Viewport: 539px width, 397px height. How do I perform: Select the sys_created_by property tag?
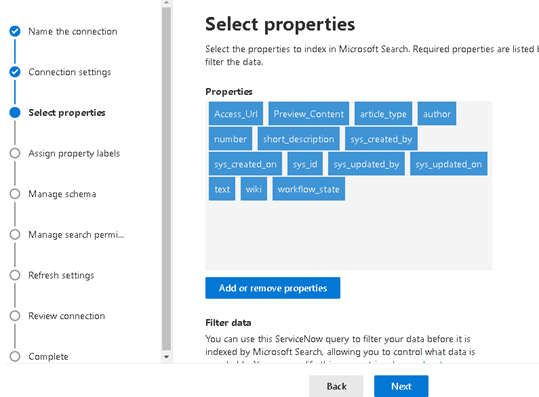[x=381, y=139]
